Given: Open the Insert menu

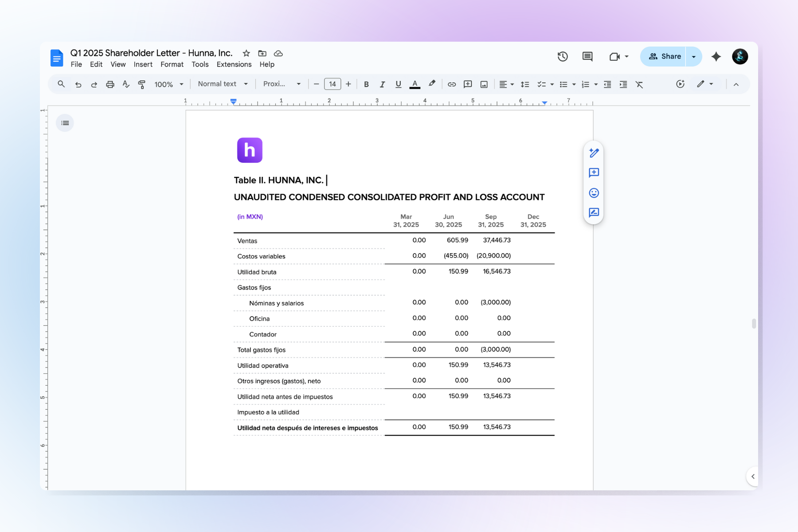Looking at the screenshot, I should (143, 64).
